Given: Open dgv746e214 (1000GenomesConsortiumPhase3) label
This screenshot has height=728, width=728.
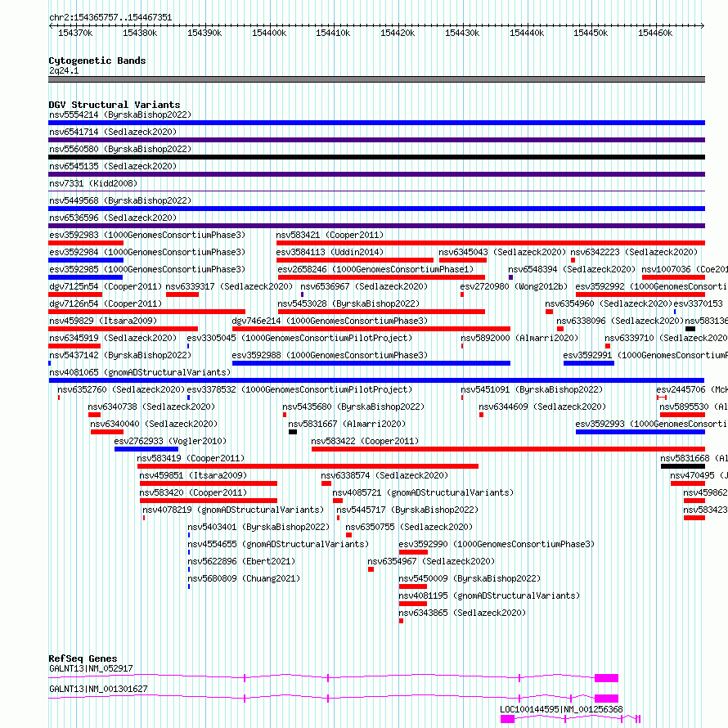Looking at the screenshot, I should click(x=330, y=321).
